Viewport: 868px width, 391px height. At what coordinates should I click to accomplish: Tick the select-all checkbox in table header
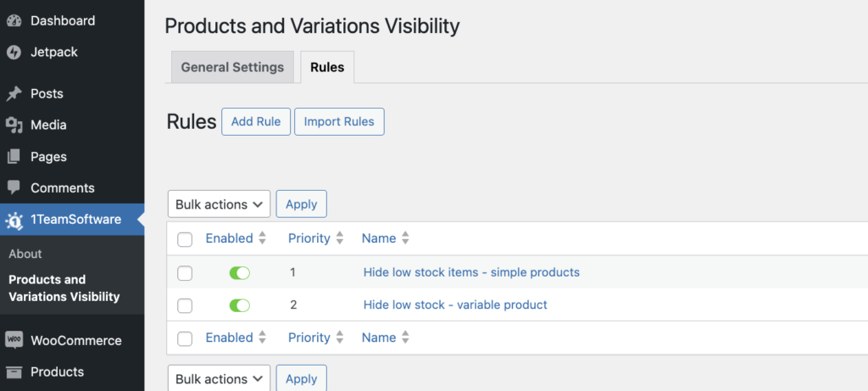(185, 239)
